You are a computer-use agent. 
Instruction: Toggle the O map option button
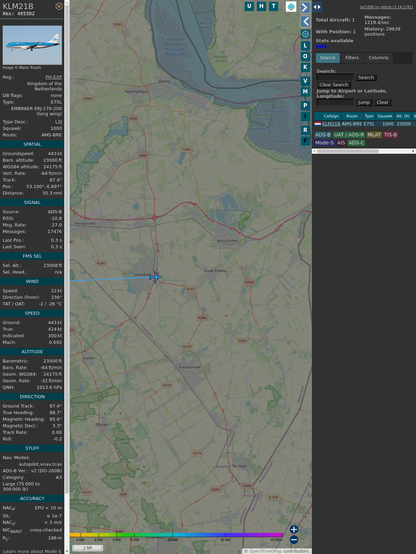(305, 56)
